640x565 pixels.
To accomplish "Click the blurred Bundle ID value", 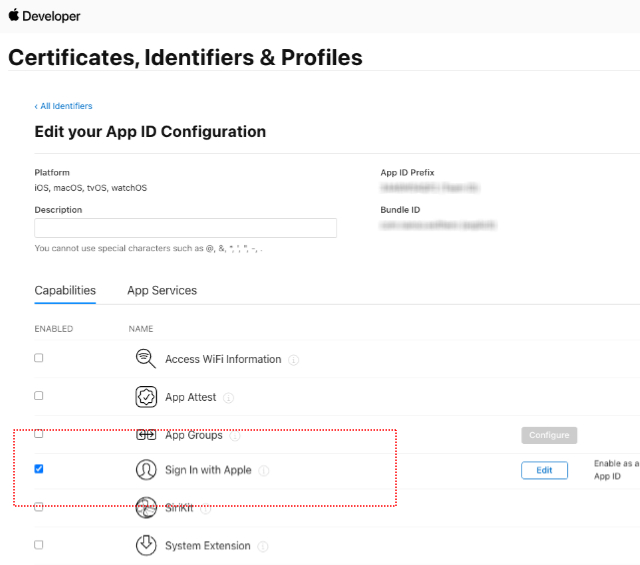I will 438,225.
